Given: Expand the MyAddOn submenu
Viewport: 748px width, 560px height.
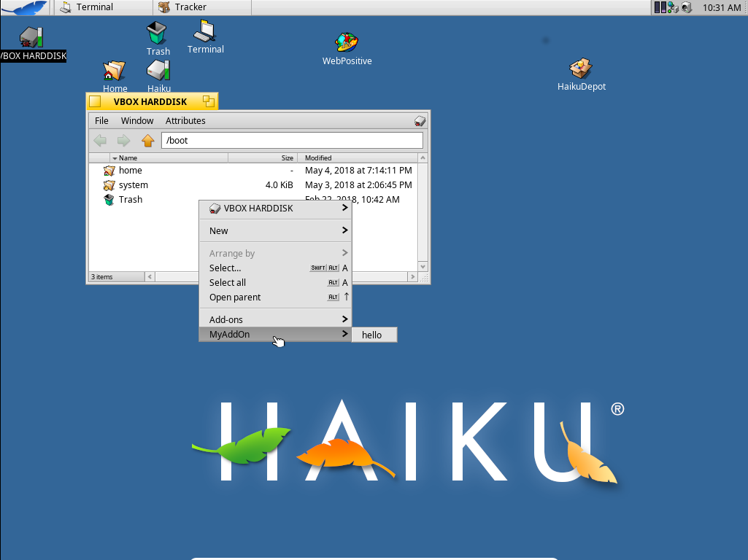Looking at the screenshot, I should pyautogui.click(x=275, y=335).
